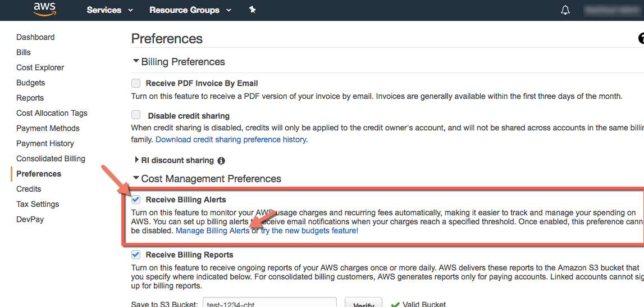Open Cost Explorer in the sidebar

(40, 67)
